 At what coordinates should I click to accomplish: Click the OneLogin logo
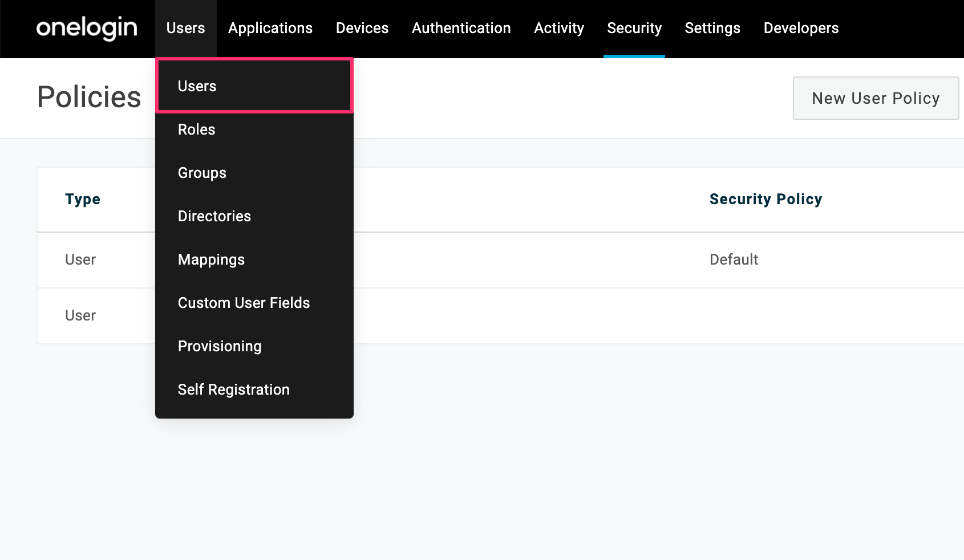87,28
